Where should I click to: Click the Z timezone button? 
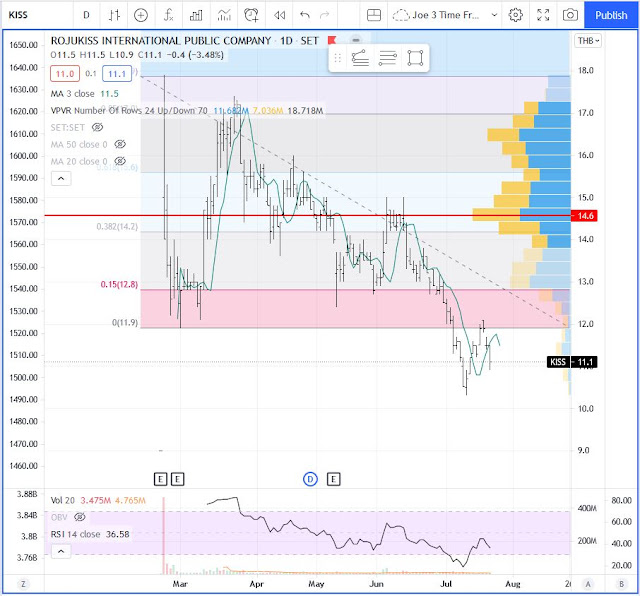pyautogui.click(x=23, y=584)
